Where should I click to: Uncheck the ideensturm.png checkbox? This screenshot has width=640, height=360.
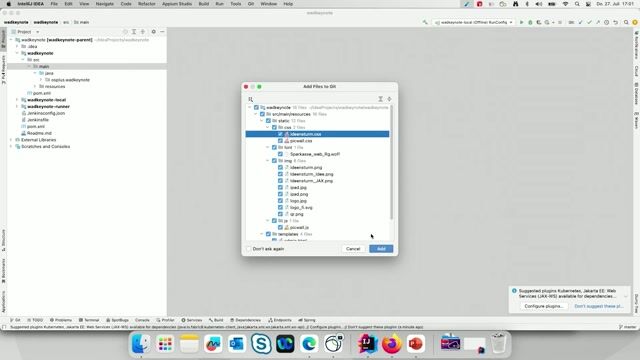[280, 167]
